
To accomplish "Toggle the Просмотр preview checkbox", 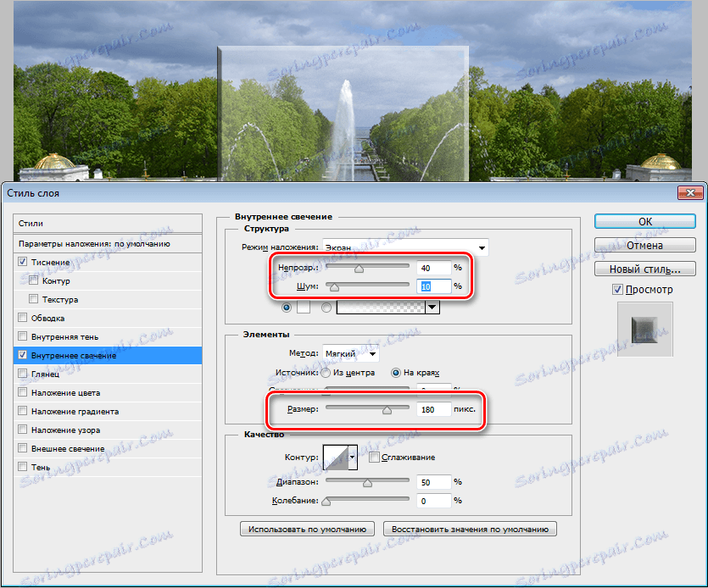I will click(617, 290).
